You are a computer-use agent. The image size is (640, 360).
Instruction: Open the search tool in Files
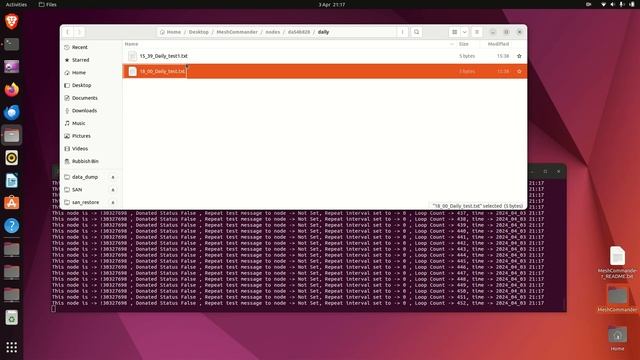coord(416,32)
